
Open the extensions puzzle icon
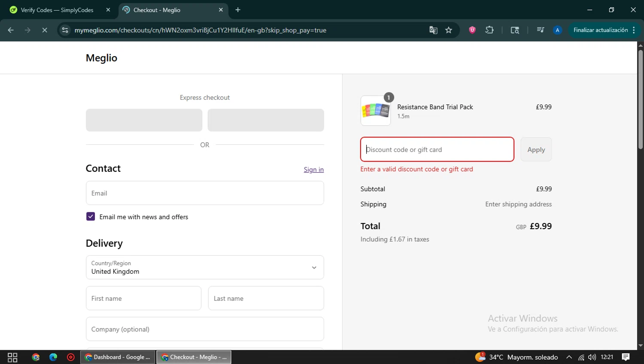[489, 30]
